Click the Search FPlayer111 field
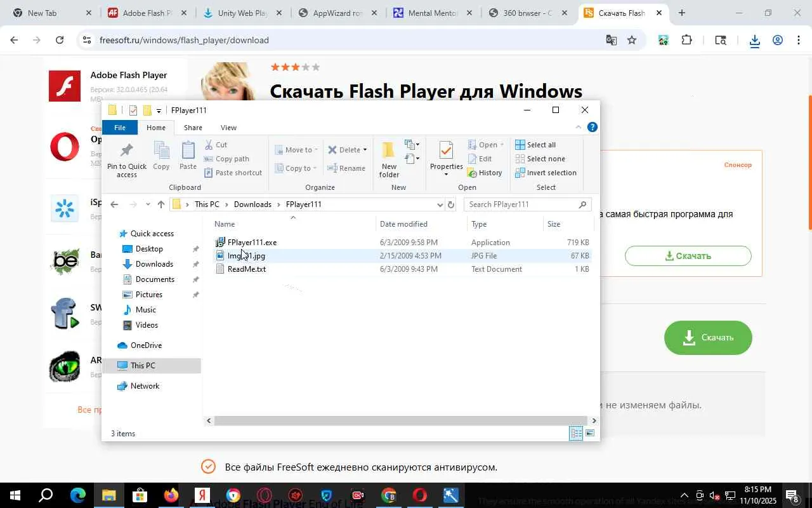The image size is (812, 508). 528,204
